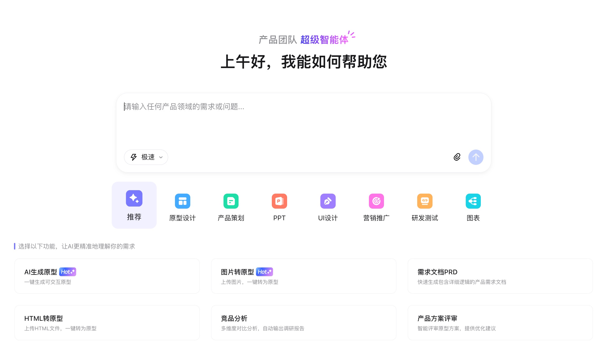This screenshot has width=608, height=364.
Task: Switch to the 推荐 tab
Action: click(x=134, y=205)
